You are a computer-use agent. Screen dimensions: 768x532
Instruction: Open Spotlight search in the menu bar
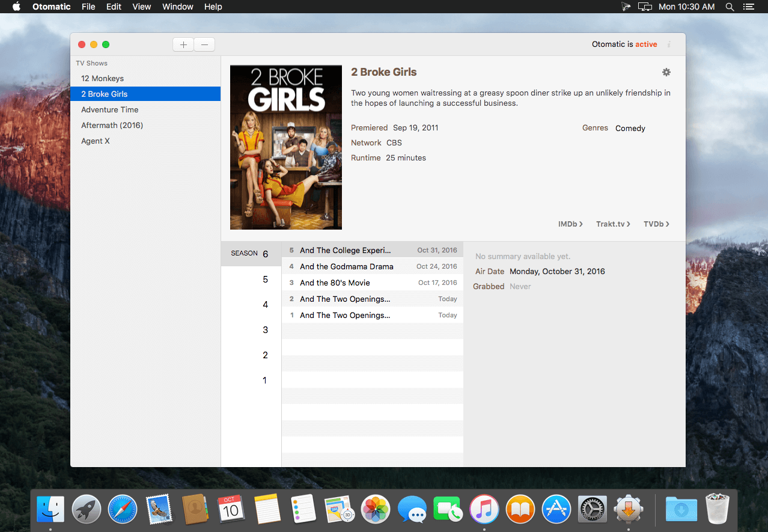coord(730,7)
